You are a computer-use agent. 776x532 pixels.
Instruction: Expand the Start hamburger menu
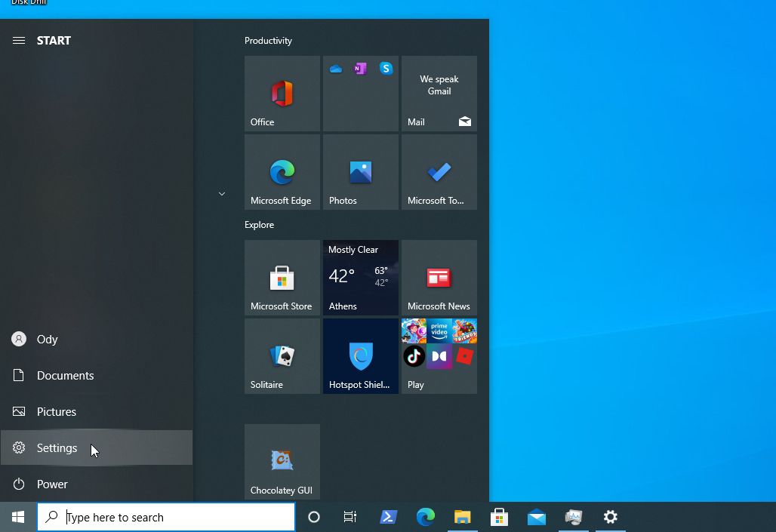(x=19, y=41)
